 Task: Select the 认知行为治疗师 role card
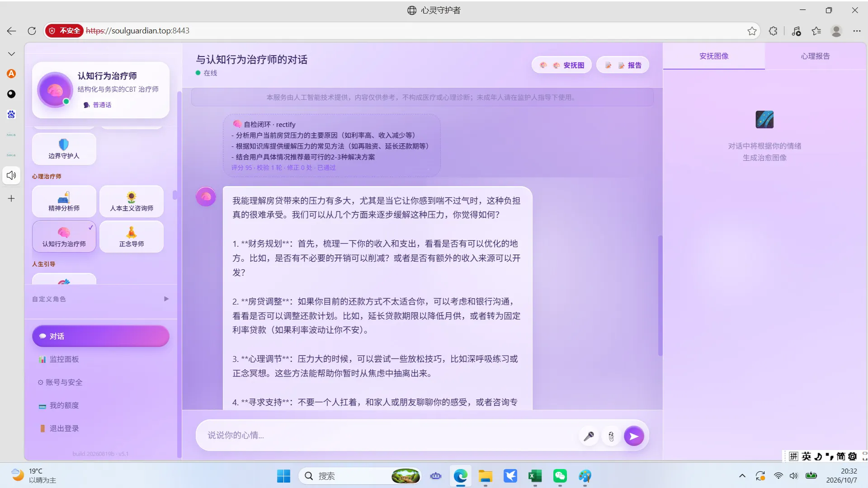pyautogui.click(x=64, y=237)
